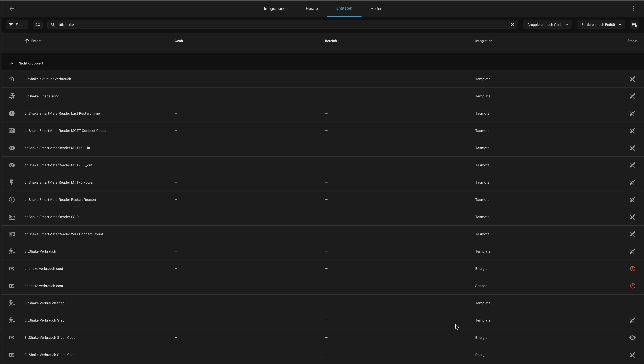Click the hidden eye icon of Stabil Cost
The image size is (644, 364).
[632, 337]
